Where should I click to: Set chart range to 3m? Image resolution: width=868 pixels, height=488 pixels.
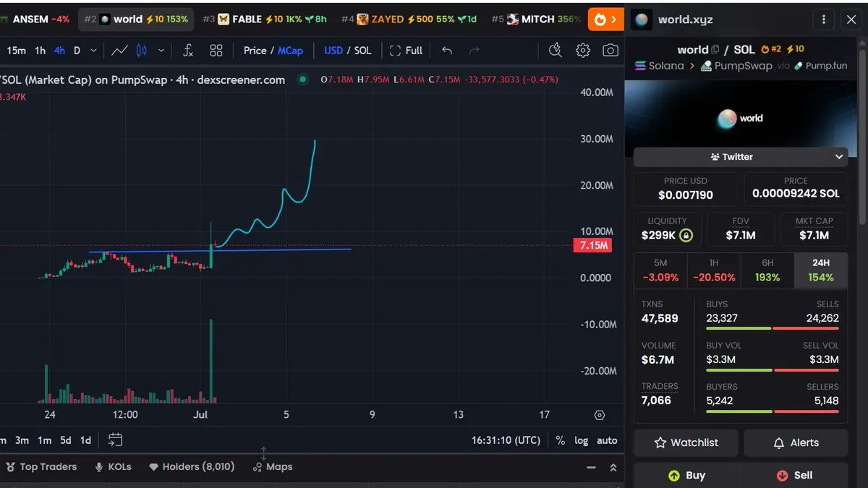point(22,440)
